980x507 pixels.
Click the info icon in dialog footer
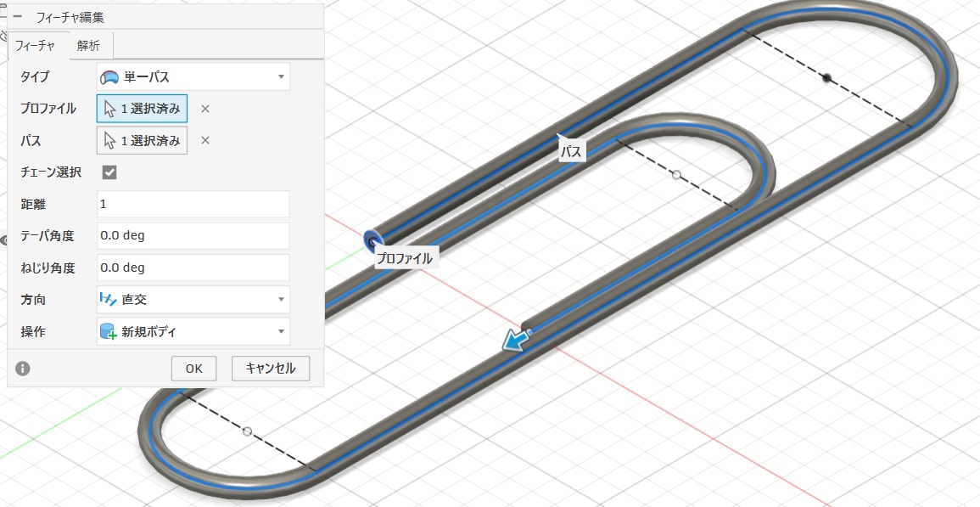[23, 369]
